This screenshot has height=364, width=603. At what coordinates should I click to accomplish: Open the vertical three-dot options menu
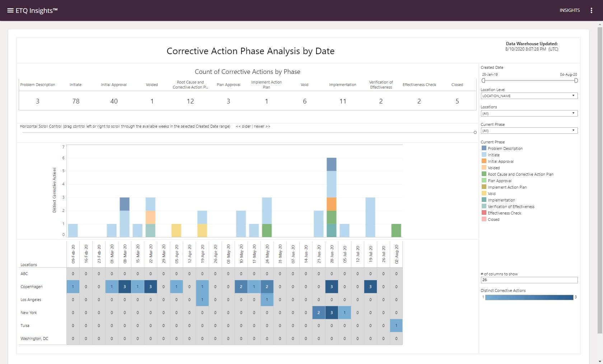(x=591, y=10)
